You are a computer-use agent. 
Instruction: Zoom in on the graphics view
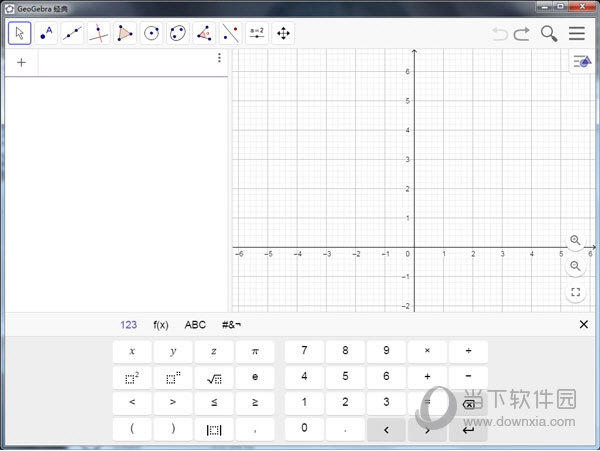pyautogui.click(x=575, y=240)
